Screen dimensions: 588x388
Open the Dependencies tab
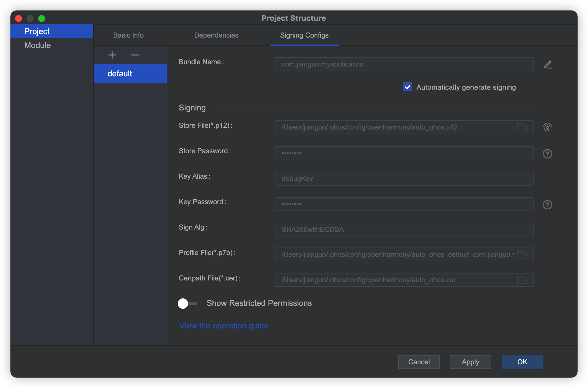coord(216,35)
